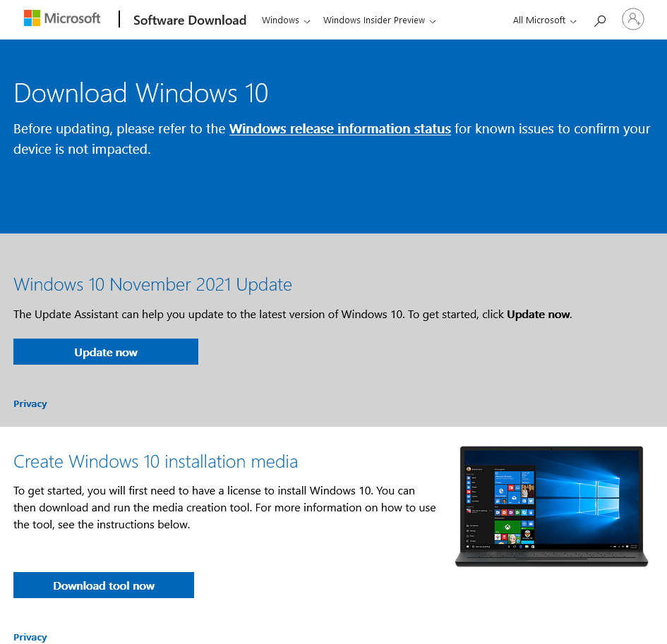667x644 pixels.
Task: Expand Windows Insider Preview dropdown
Action: [380, 20]
